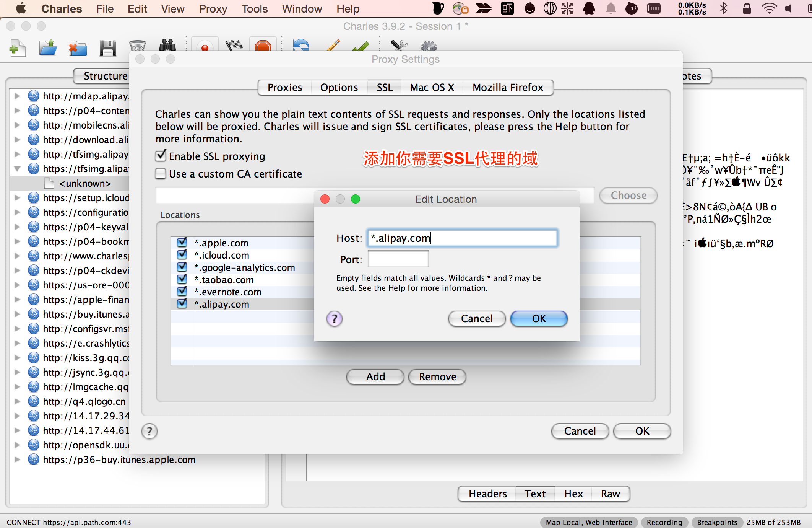This screenshot has height=528, width=812.
Task: Open help in Proxy Settings window
Action: (x=149, y=431)
